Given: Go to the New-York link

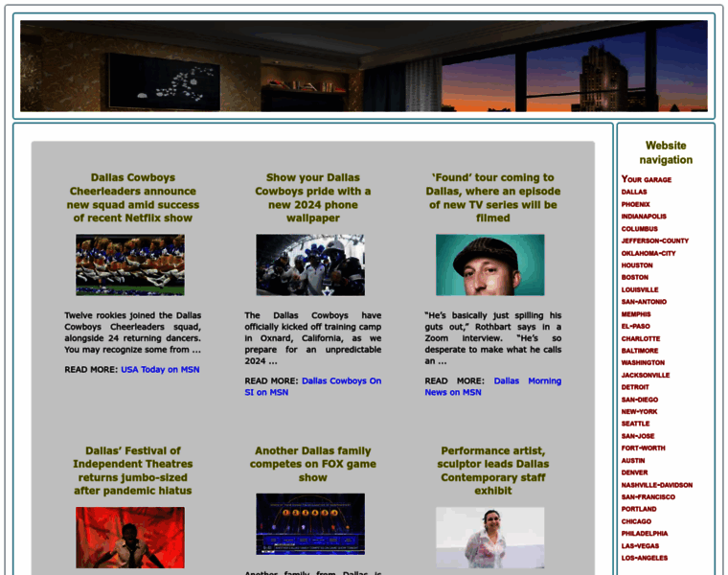Looking at the screenshot, I should 639,412.
